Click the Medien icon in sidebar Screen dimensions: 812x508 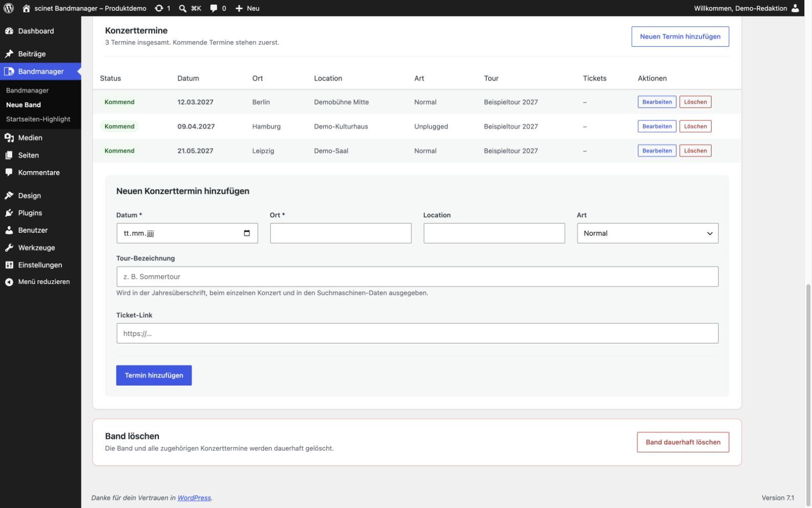9,137
